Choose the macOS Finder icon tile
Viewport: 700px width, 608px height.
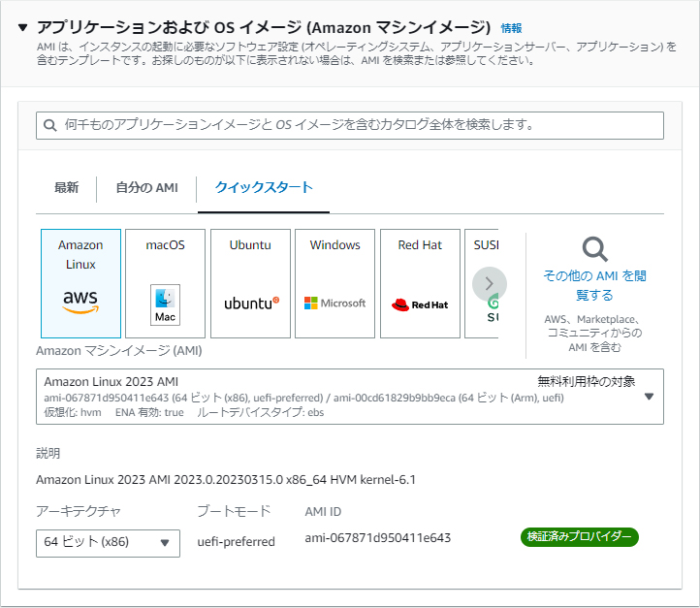pos(165,283)
